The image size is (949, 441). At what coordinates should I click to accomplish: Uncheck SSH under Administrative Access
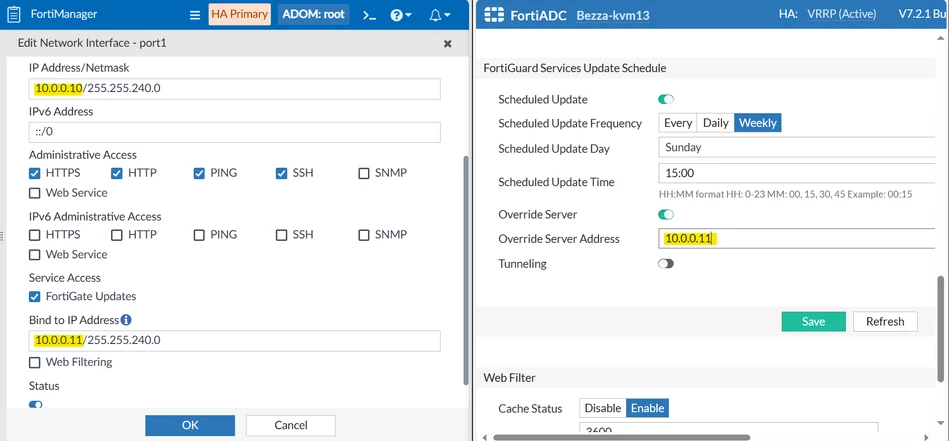tap(281, 173)
